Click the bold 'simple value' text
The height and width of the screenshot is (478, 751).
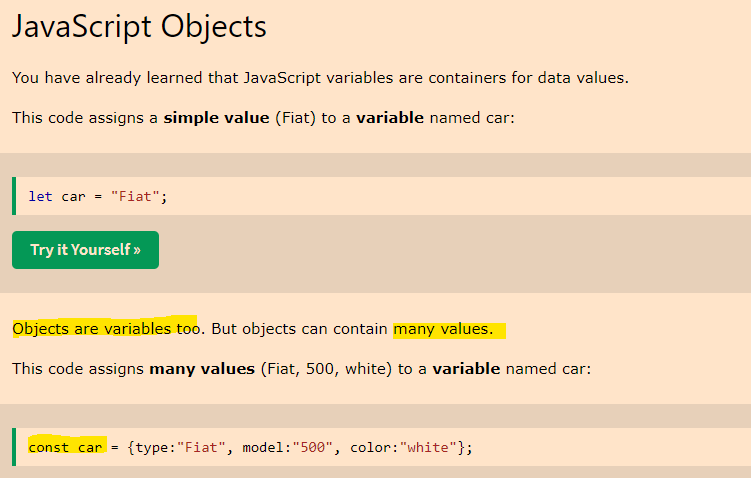click(206, 118)
